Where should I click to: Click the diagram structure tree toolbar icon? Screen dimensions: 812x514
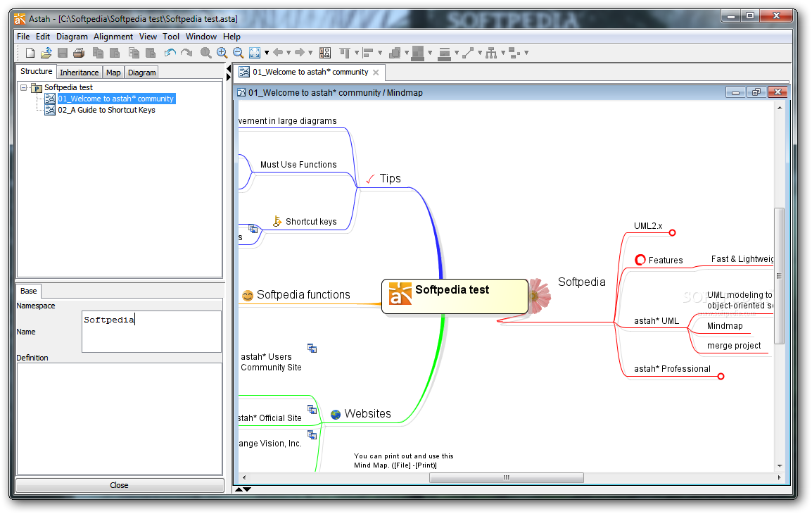(x=324, y=53)
